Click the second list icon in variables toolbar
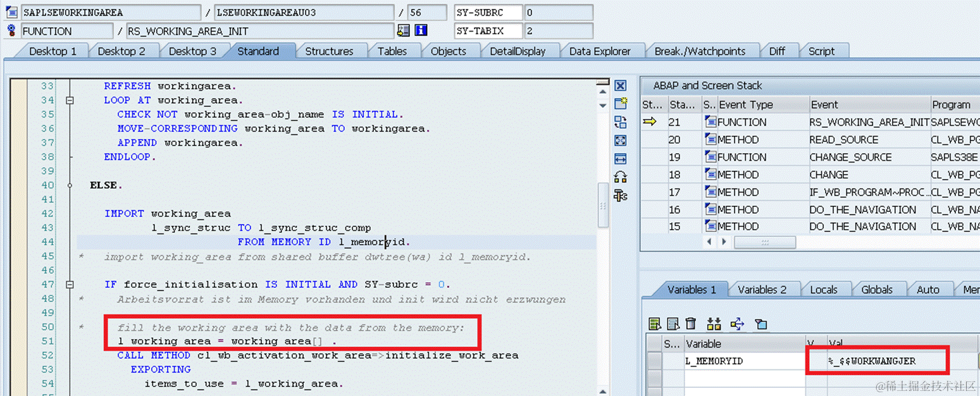The width and height of the screenshot is (980, 396). click(673, 324)
